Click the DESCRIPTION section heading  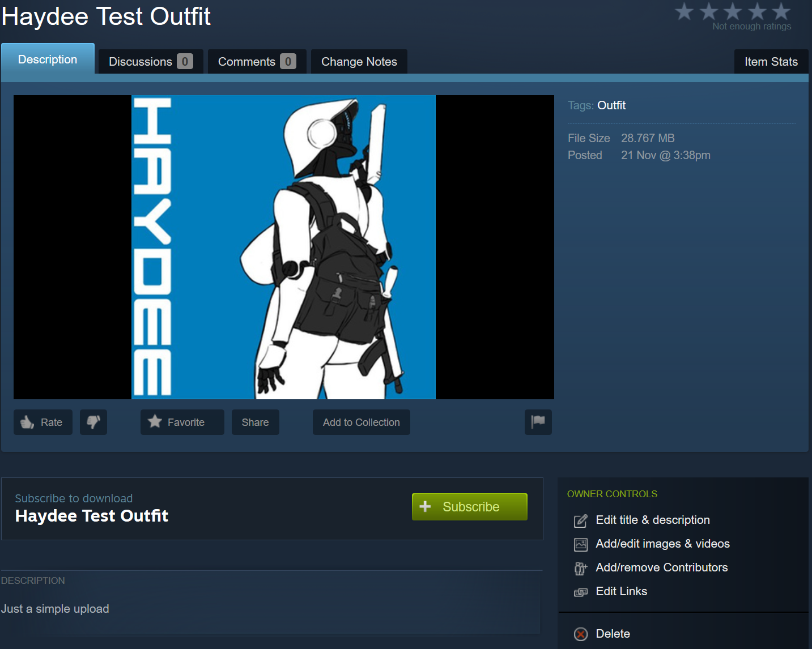click(33, 580)
